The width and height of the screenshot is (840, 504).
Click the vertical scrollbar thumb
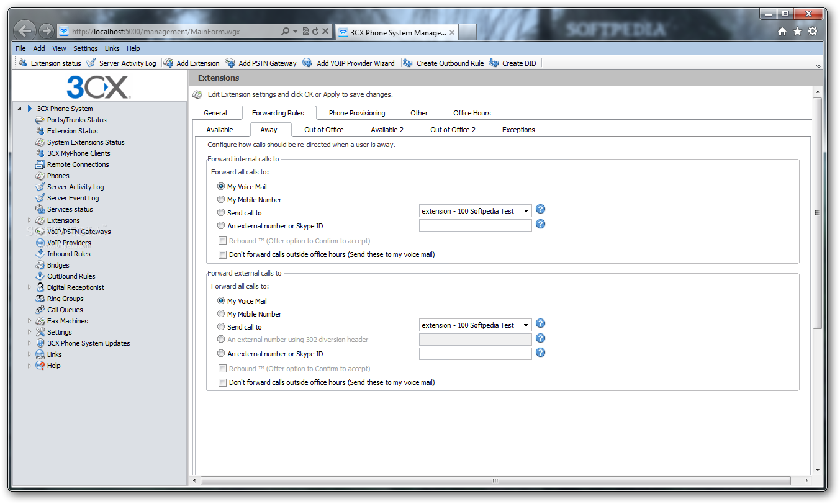(817, 213)
